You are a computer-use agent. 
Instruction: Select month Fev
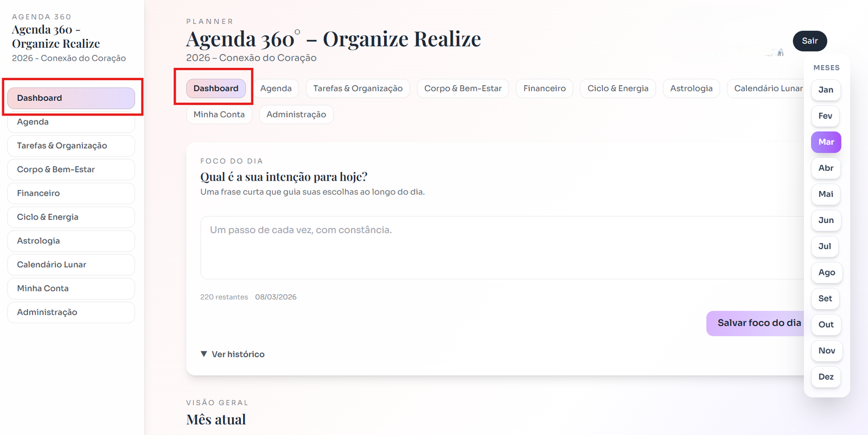pos(825,116)
